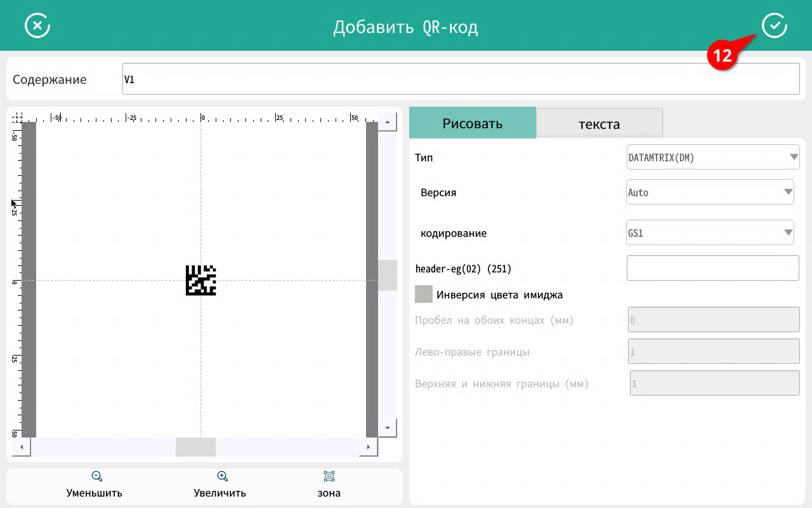This screenshot has height=508, width=812.
Task: Switch to the текста tab
Action: (x=599, y=123)
